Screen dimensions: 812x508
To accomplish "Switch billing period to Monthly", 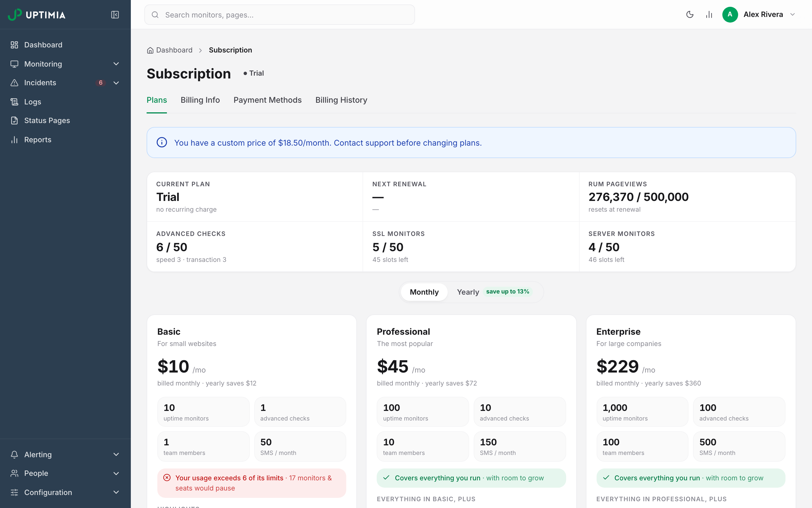I will click(424, 292).
